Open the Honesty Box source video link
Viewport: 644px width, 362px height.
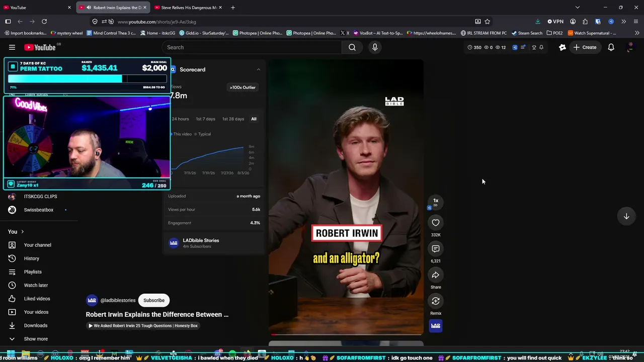coord(143,326)
